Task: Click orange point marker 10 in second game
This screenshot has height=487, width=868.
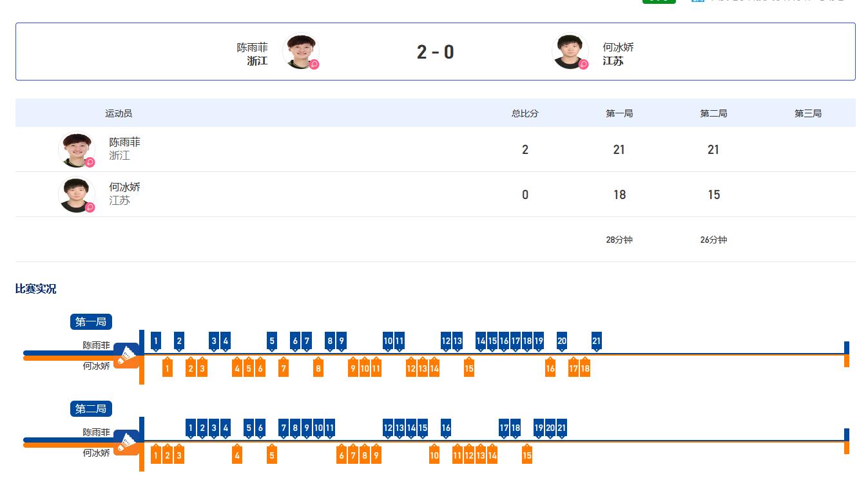Action: [434, 455]
